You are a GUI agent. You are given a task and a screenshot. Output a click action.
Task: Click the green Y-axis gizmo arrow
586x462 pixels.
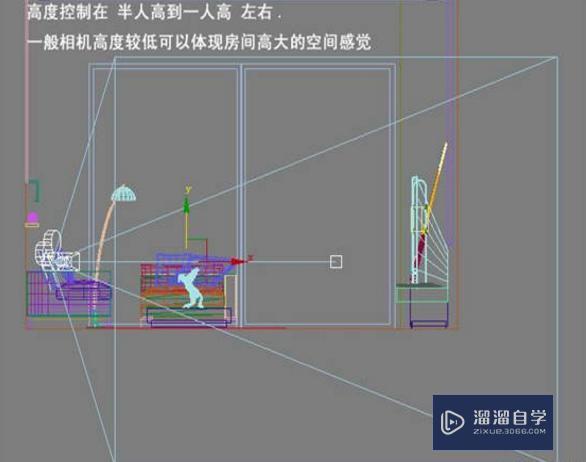pos(186,205)
